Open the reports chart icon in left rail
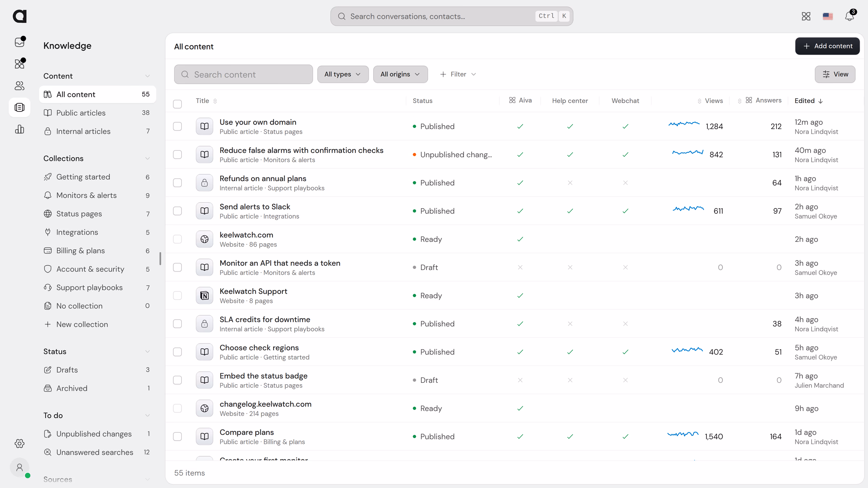Viewport: 868px width, 488px height. [20, 129]
